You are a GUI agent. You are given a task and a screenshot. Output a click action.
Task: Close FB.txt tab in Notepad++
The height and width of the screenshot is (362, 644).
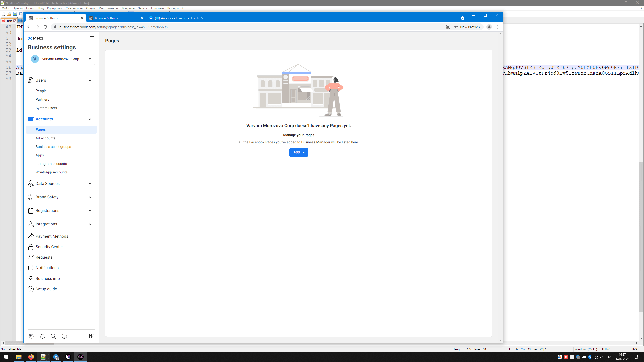tap(15, 21)
